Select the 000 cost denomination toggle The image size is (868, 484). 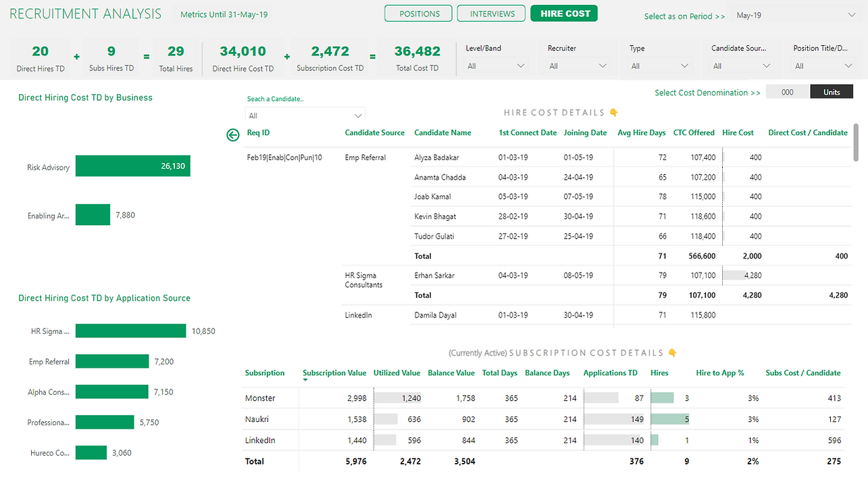click(x=787, y=93)
